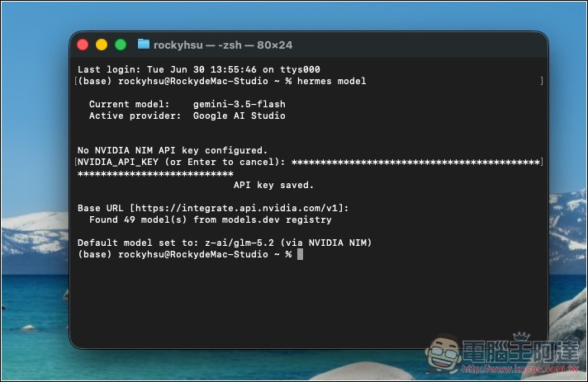This screenshot has width=588, height=382.
Task: Click the 'Current model:' label
Action: coord(130,104)
